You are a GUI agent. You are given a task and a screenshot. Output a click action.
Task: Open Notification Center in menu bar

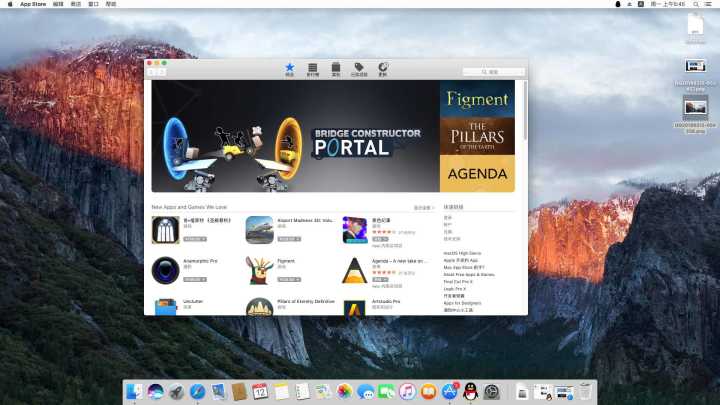(710, 4)
